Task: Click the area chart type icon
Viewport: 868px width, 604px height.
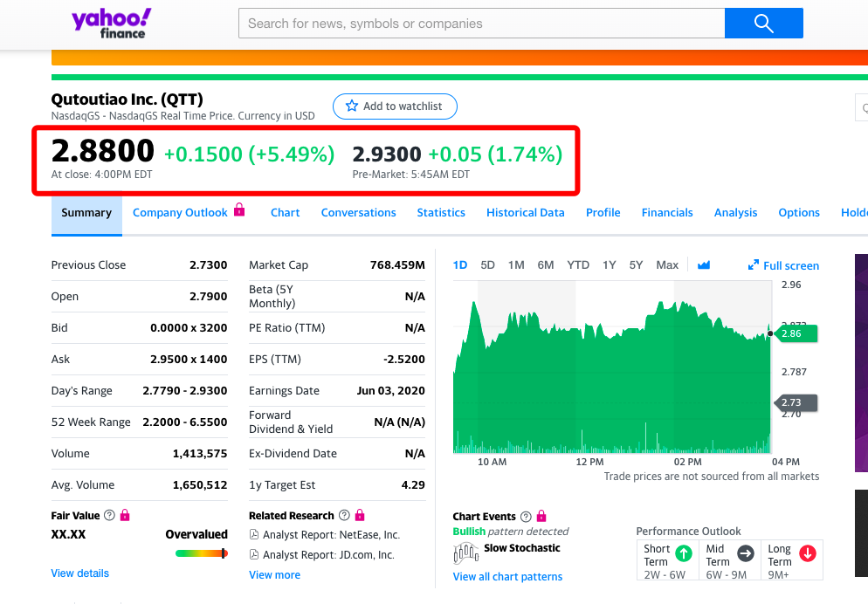Action: pos(704,265)
